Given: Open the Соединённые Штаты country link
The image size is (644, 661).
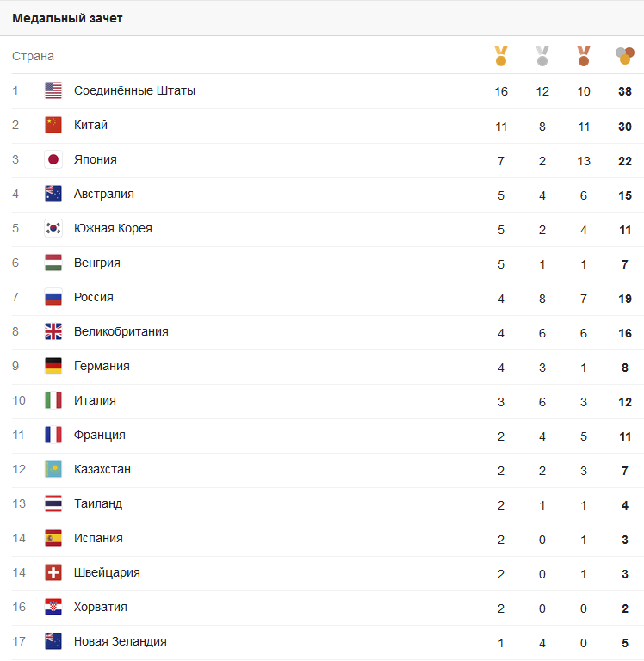Looking at the screenshot, I should 134,90.
